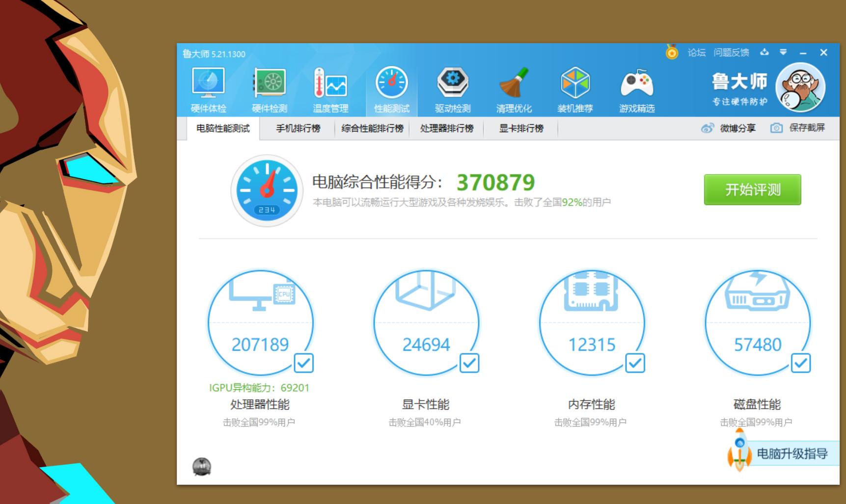This screenshot has width=846, height=504.
Task: Click the 问题反馈 feedback link
Action: tap(731, 53)
